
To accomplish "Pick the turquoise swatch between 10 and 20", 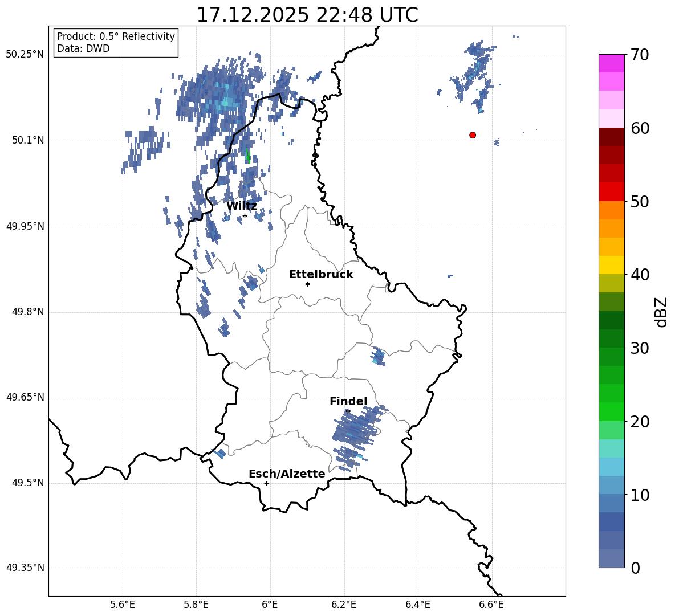I will pyautogui.click(x=612, y=448).
